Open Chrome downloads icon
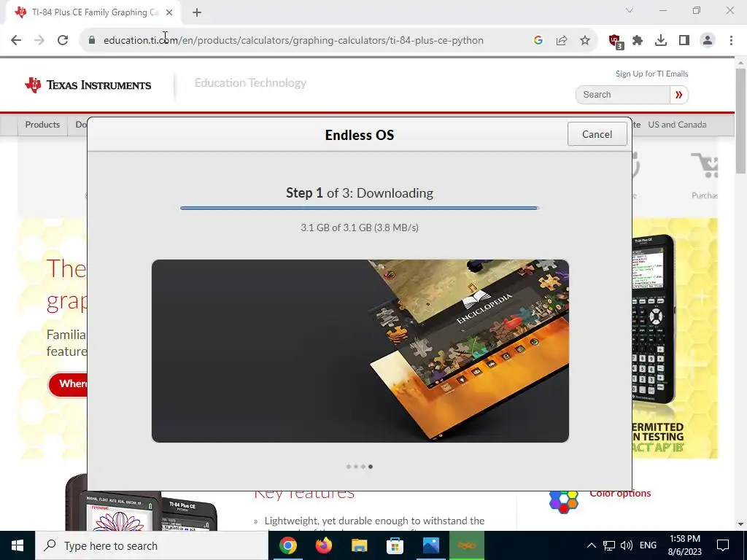The image size is (747, 560). (x=661, y=40)
